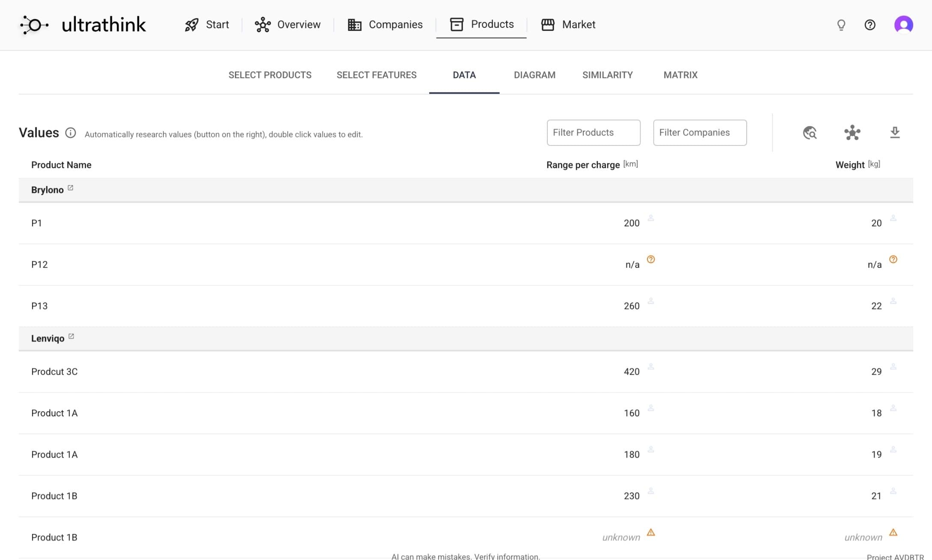Click the warning triangle on Product 1B unknown

coord(651,532)
